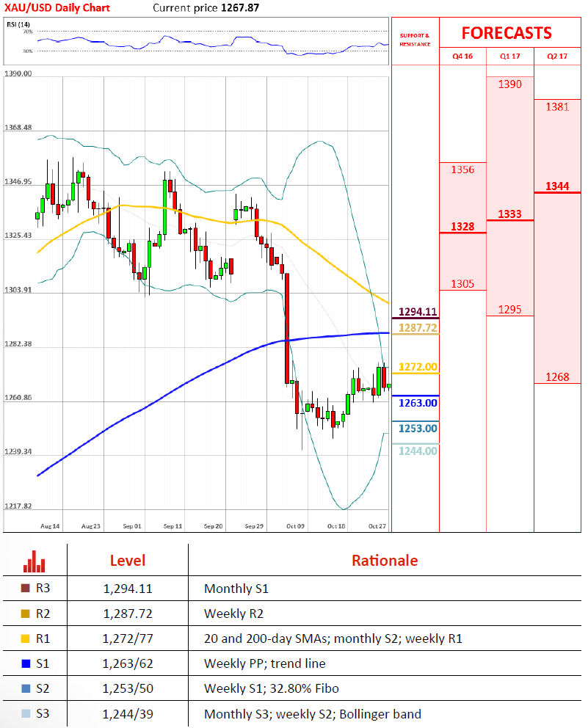The height and width of the screenshot is (728, 588).
Task: Click the 1,287.72 level cell
Action: coord(128,614)
